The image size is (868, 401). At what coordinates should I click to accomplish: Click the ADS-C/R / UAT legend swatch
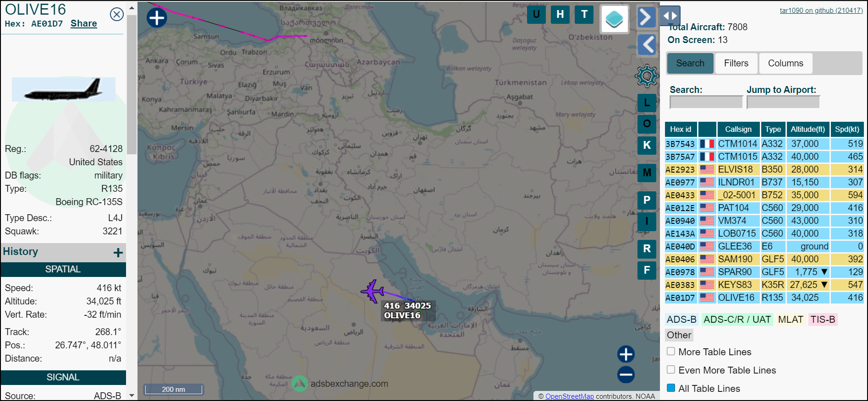pyautogui.click(x=737, y=320)
